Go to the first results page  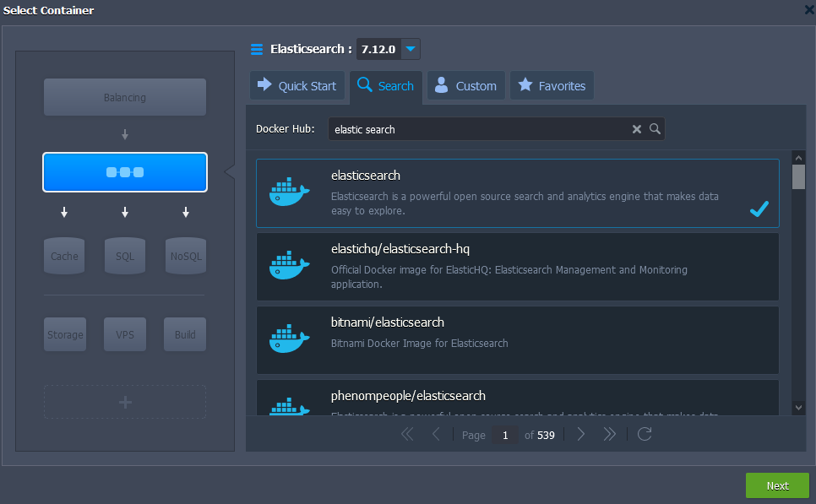click(407, 434)
